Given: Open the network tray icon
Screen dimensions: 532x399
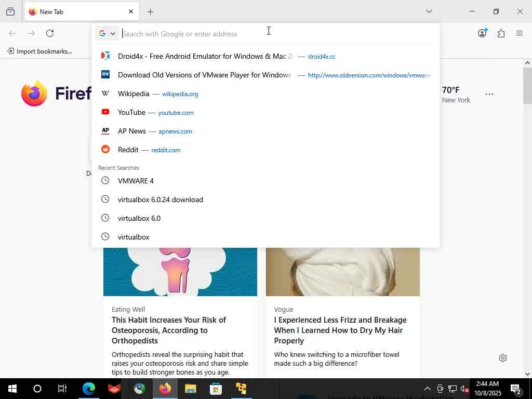Looking at the screenshot, I should [453, 389].
